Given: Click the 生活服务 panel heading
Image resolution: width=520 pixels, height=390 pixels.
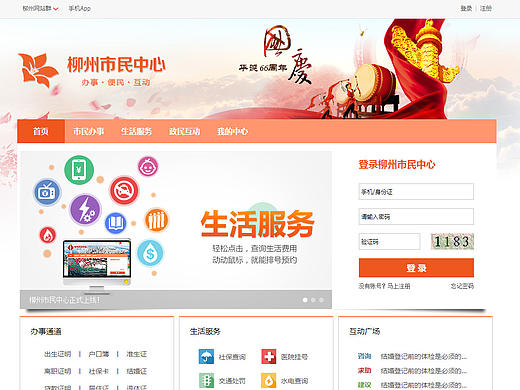Looking at the screenshot, I should [205, 331].
